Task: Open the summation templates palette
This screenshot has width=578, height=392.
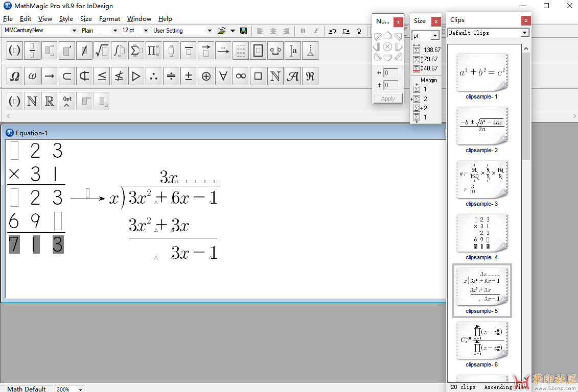Action: click(136, 51)
